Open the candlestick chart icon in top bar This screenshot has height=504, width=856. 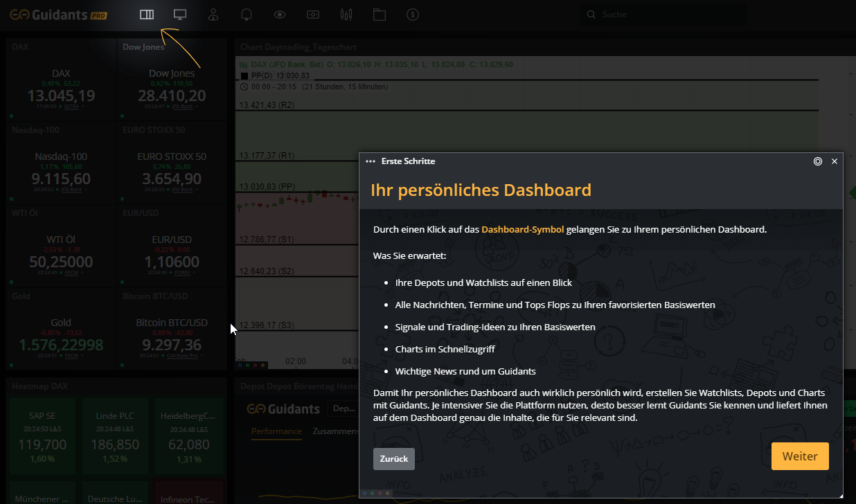coord(346,15)
